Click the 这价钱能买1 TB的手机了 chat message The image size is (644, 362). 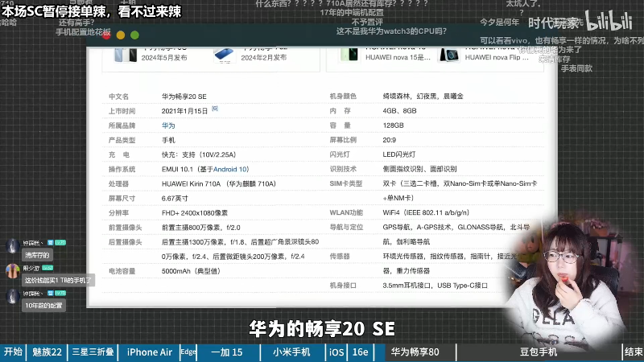[x=58, y=280]
